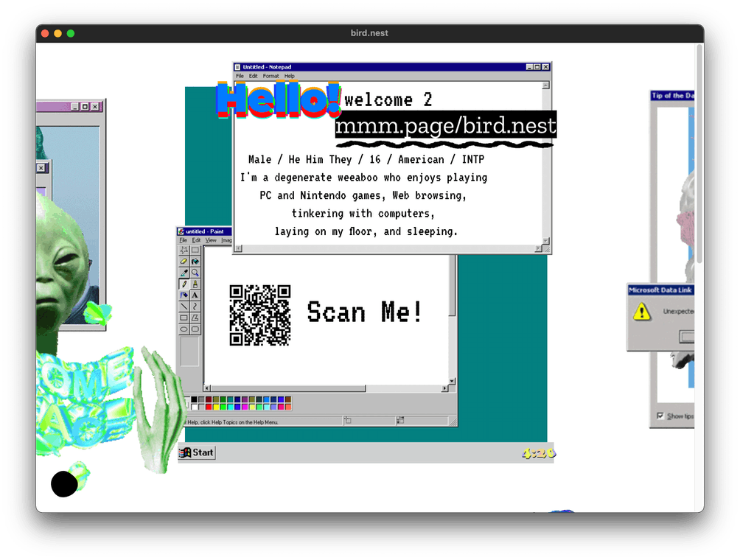Pick the red swatch in Paint palette
The height and width of the screenshot is (560, 740).
click(x=209, y=407)
